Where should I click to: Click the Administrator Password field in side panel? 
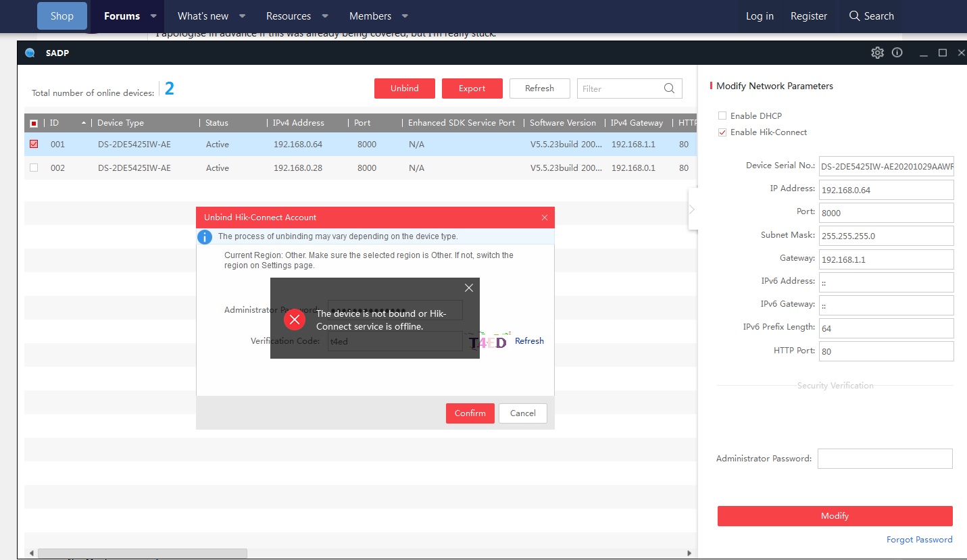point(885,459)
